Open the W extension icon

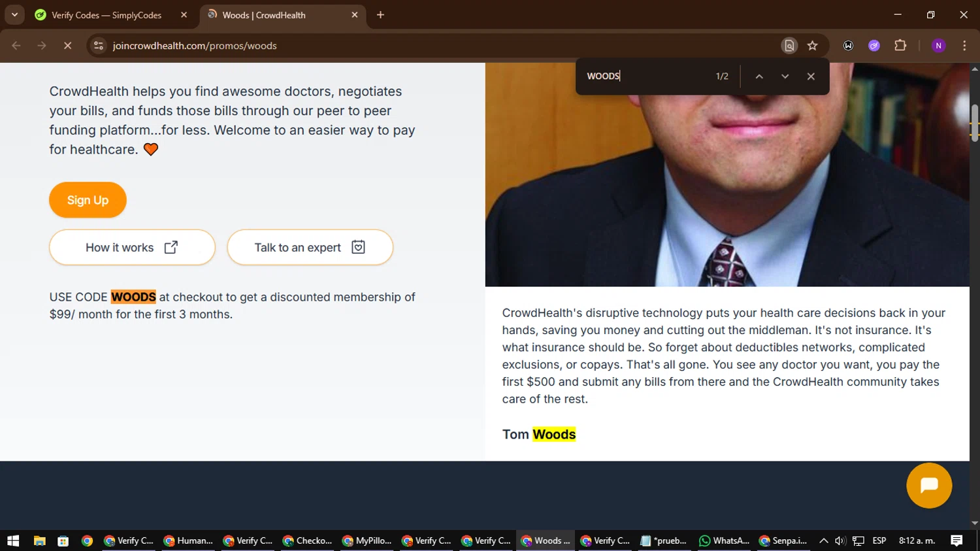point(848,46)
